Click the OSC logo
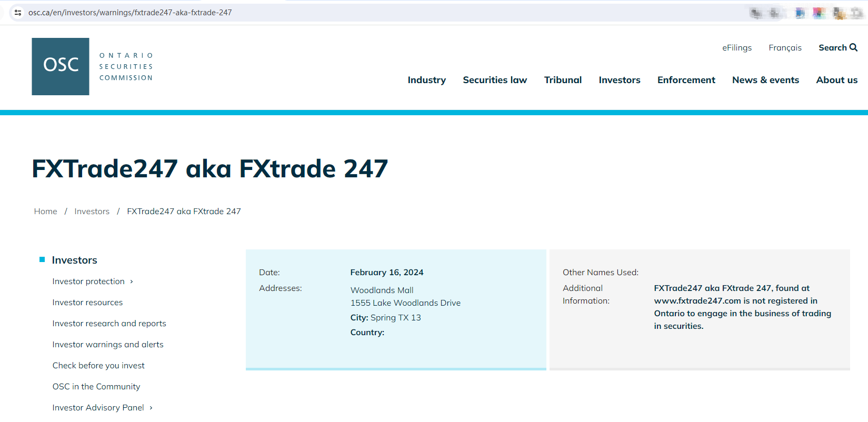 61,66
